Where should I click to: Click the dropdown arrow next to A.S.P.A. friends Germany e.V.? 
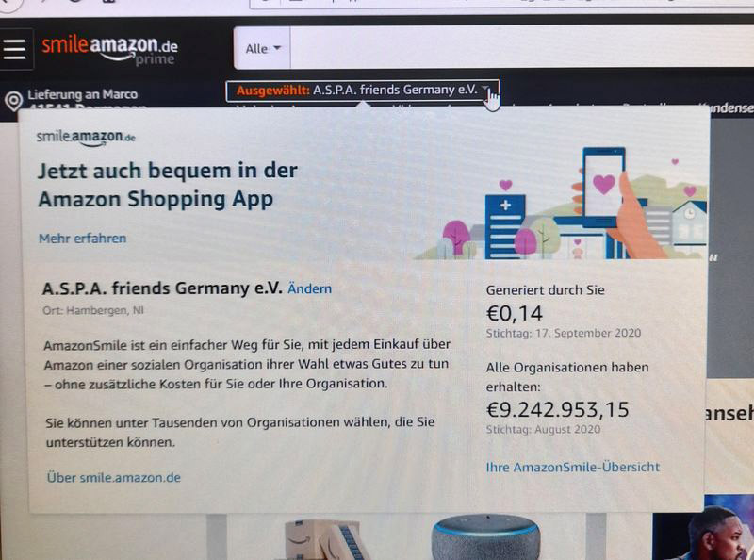pyautogui.click(x=485, y=89)
